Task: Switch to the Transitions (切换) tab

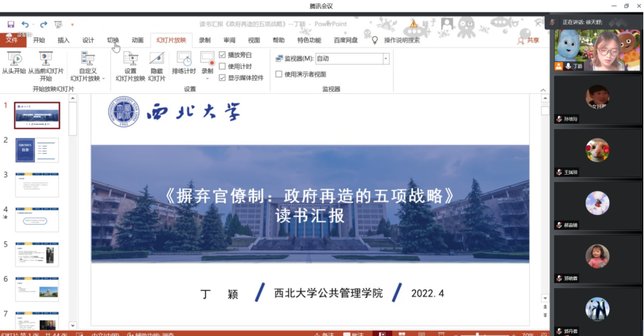Action: pyautogui.click(x=113, y=40)
